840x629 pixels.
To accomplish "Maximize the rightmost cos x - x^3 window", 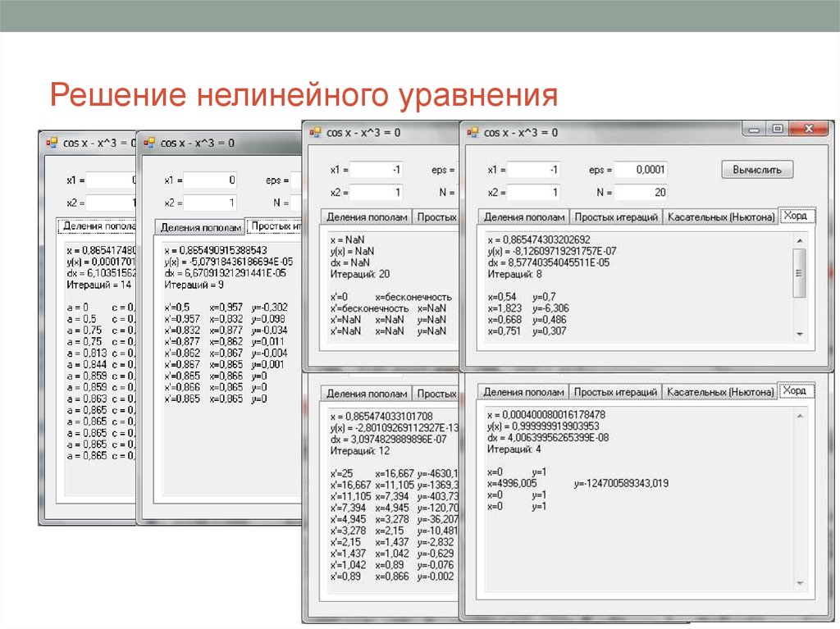I will pos(777,129).
